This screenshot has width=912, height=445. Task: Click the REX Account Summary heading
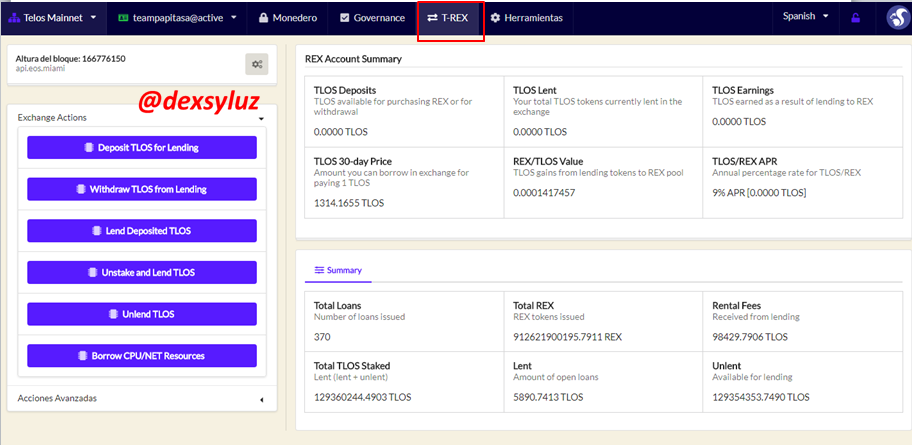pyautogui.click(x=353, y=59)
